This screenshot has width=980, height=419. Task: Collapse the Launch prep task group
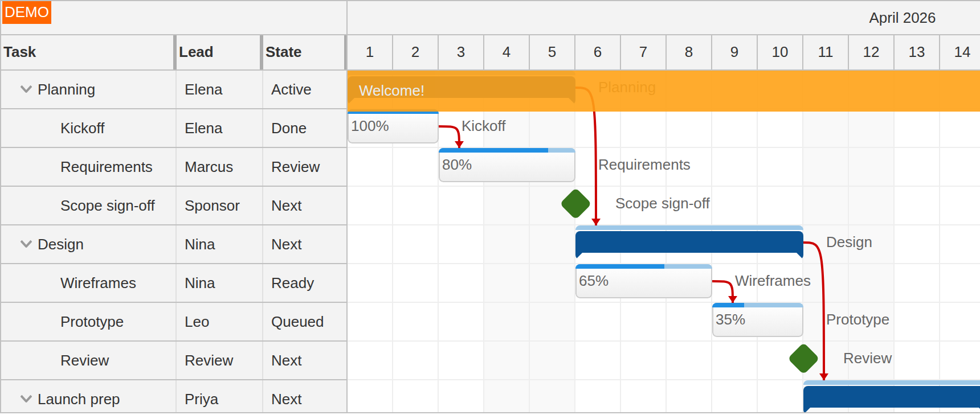(x=25, y=399)
